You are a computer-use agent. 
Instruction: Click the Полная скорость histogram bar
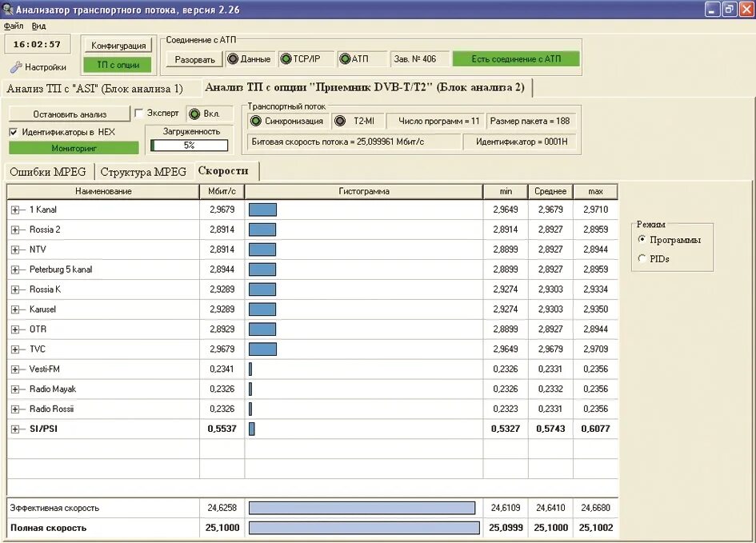point(364,528)
